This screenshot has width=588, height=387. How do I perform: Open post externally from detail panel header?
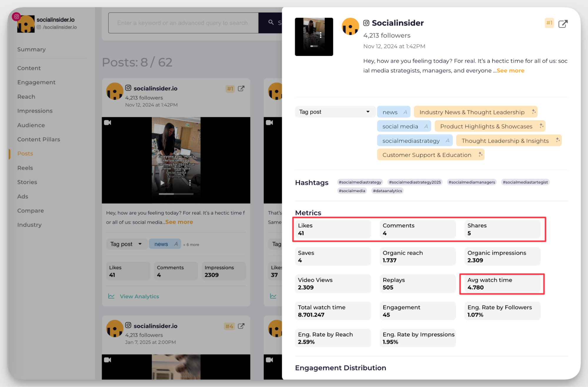click(563, 24)
